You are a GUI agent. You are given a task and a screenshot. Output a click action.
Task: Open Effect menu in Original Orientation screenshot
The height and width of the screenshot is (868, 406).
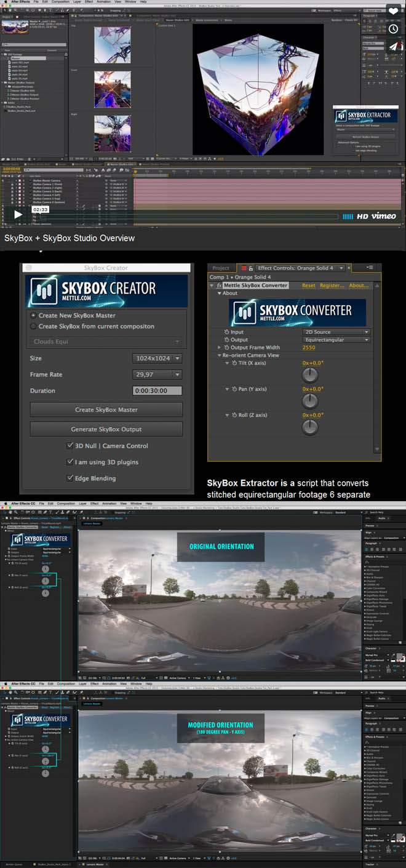[x=94, y=504]
